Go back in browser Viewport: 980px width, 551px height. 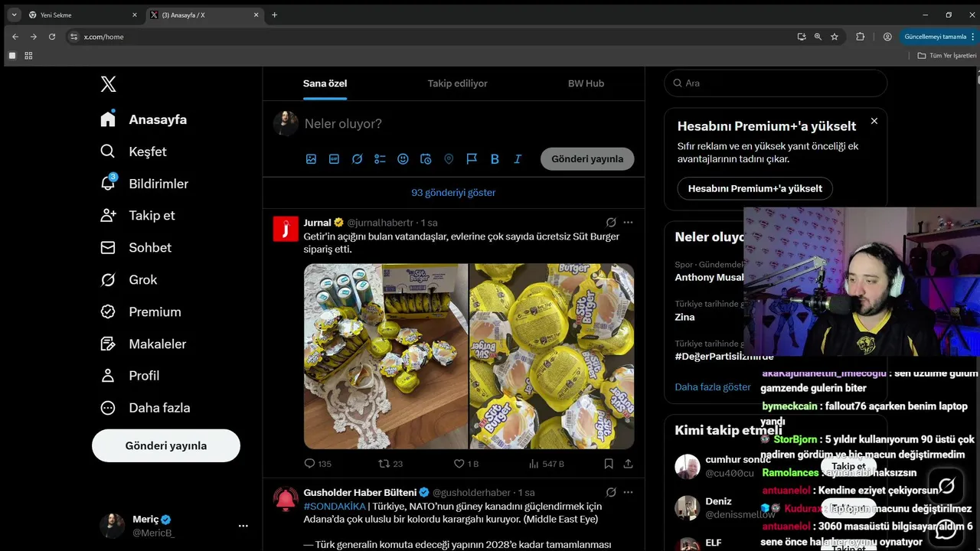click(x=15, y=37)
